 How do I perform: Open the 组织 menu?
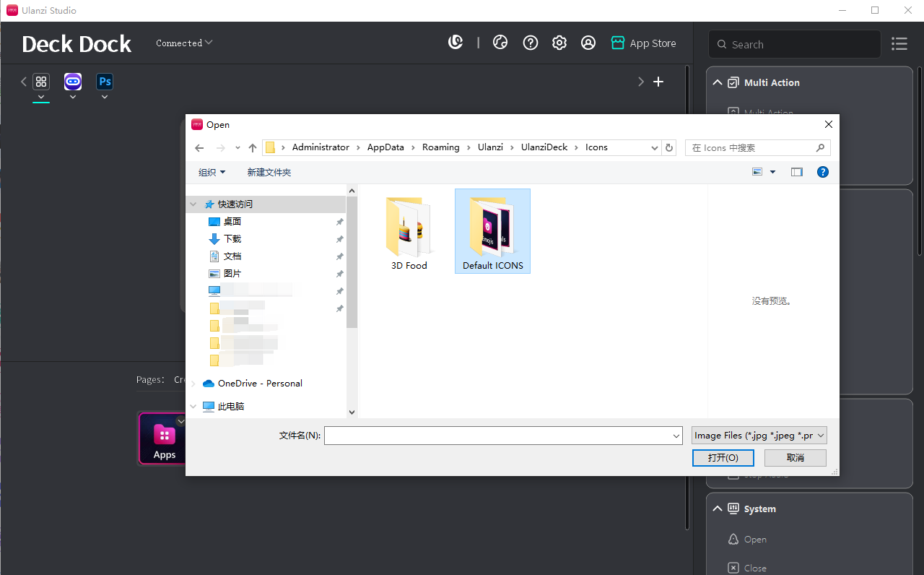click(212, 172)
